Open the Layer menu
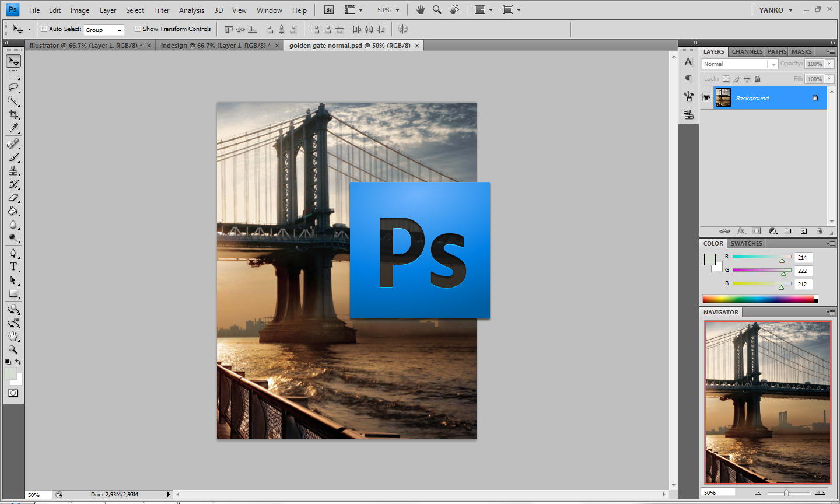 coord(108,10)
